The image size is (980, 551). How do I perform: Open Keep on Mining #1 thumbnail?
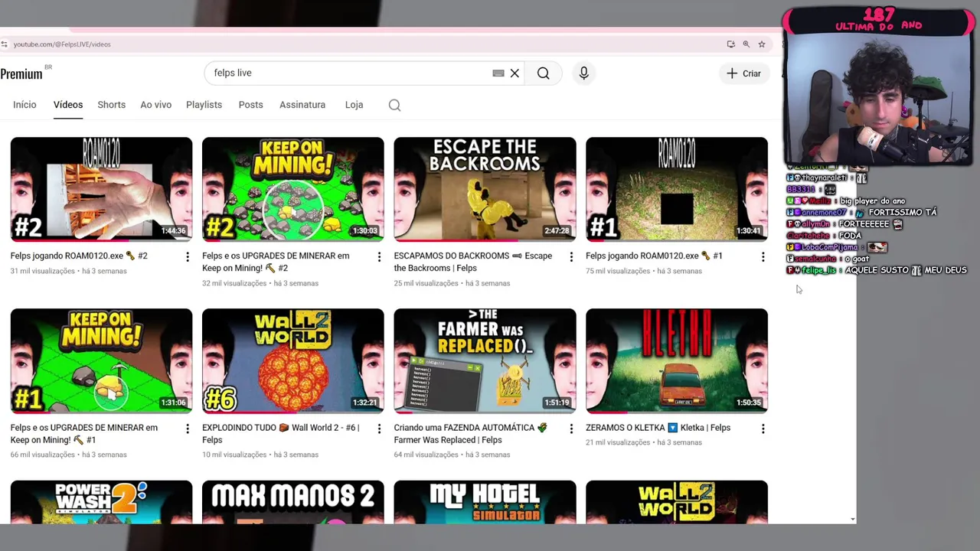[x=101, y=360]
